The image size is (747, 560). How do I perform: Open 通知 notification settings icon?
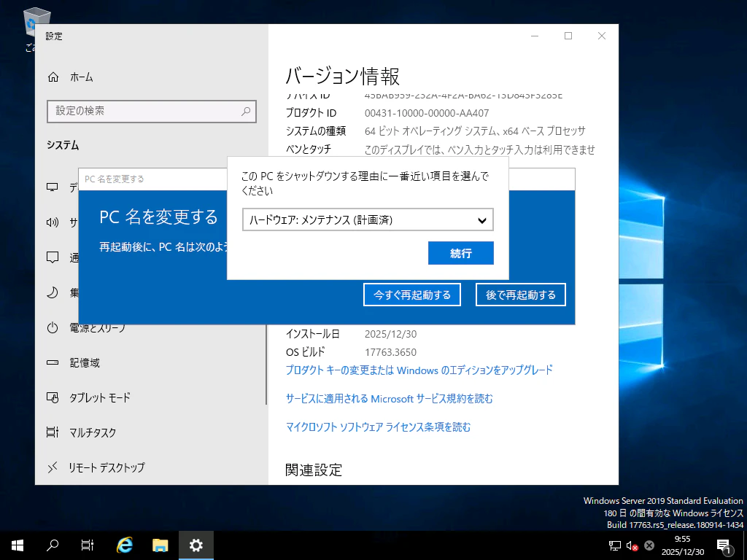tap(51, 257)
